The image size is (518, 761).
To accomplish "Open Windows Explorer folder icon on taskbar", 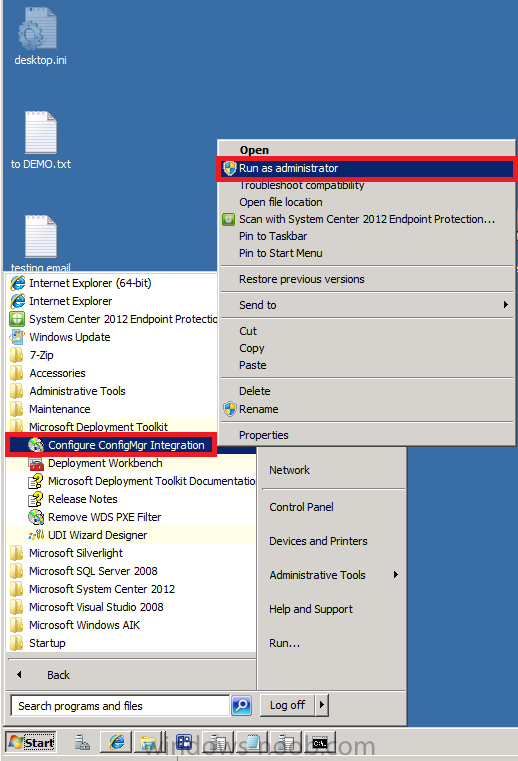I will pyautogui.click(x=150, y=743).
